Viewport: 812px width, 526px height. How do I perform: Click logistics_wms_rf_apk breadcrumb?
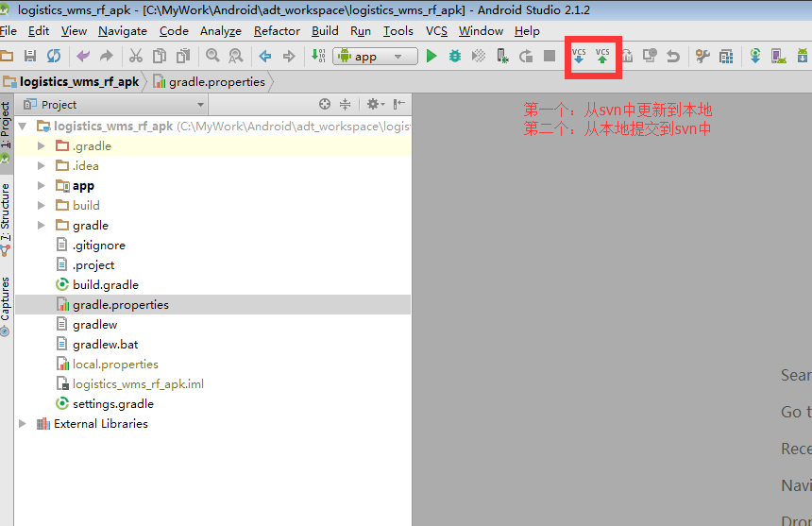pyautogui.click(x=73, y=82)
